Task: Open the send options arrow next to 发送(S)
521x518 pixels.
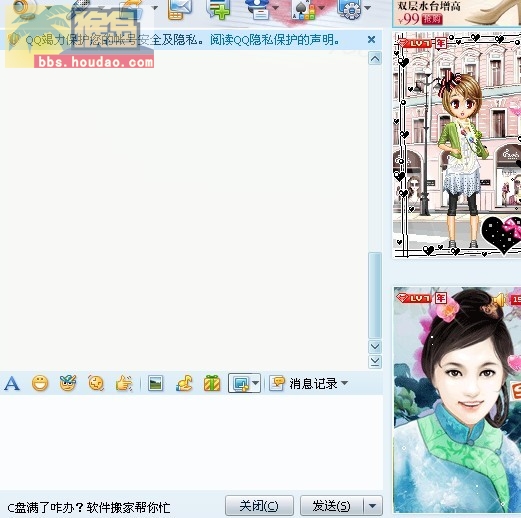Action: click(x=373, y=506)
